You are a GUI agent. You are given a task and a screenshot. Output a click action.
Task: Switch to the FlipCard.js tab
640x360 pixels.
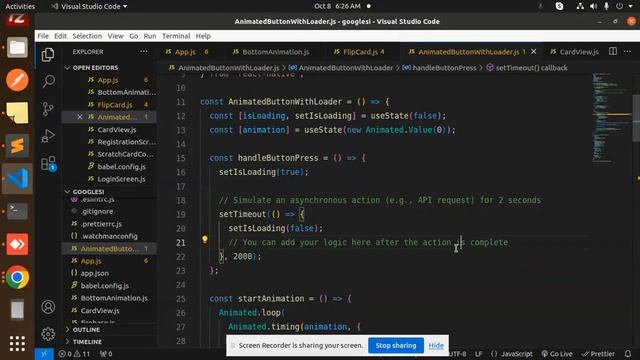(363, 52)
